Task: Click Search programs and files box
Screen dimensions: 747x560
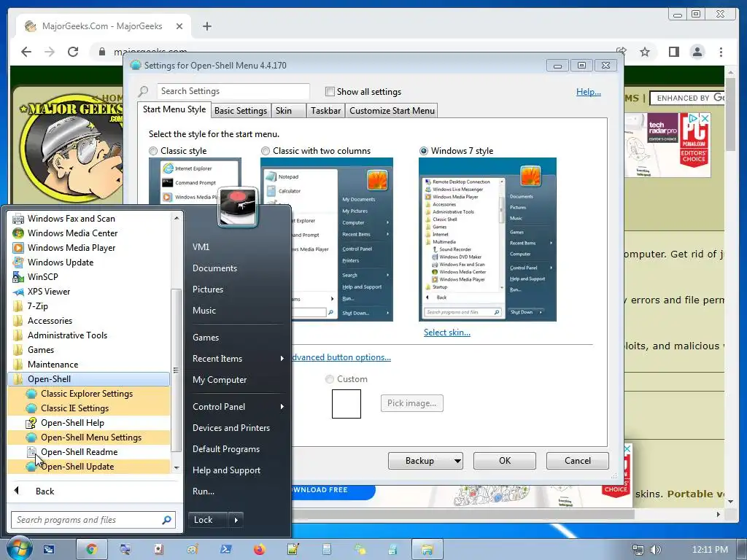Action: [93, 520]
